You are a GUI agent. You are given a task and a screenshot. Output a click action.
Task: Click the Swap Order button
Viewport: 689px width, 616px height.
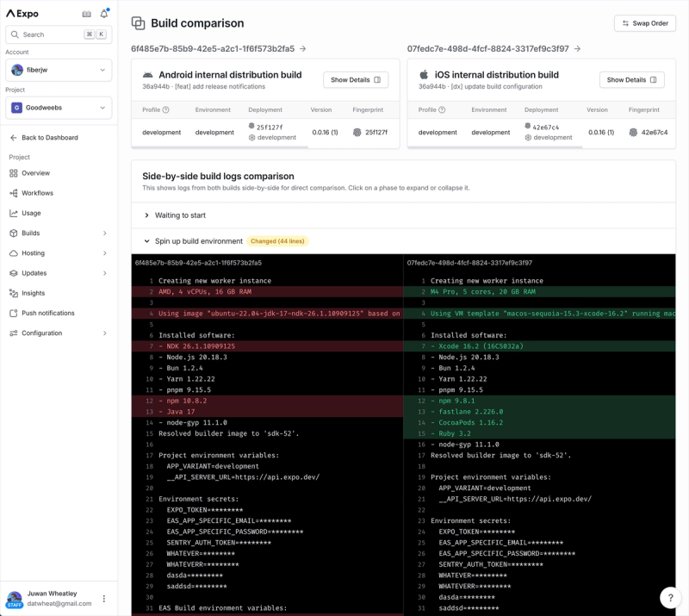point(643,23)
